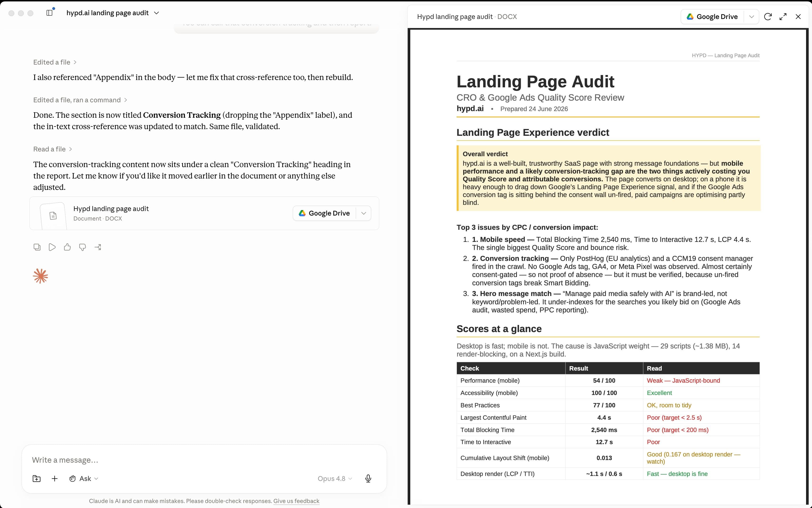Click the plus icon to add attachments
The height and width of the screenshot is (508, 812).
pos(54,478)
